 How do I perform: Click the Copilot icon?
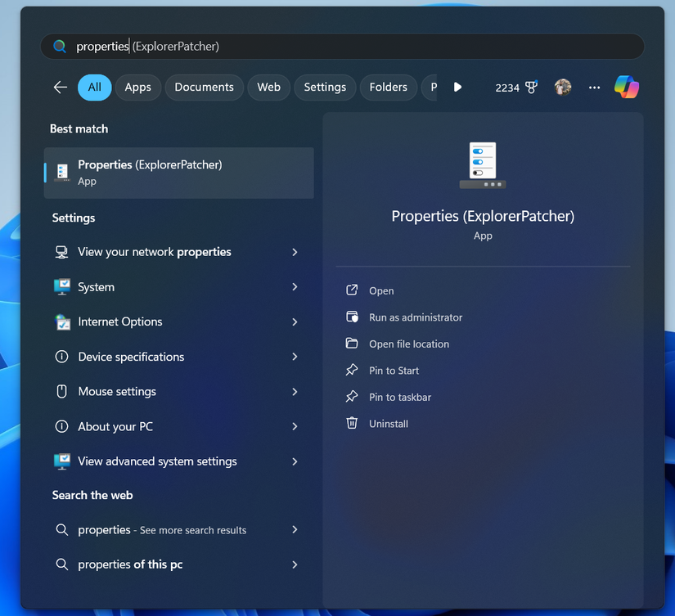click(627, 87)
